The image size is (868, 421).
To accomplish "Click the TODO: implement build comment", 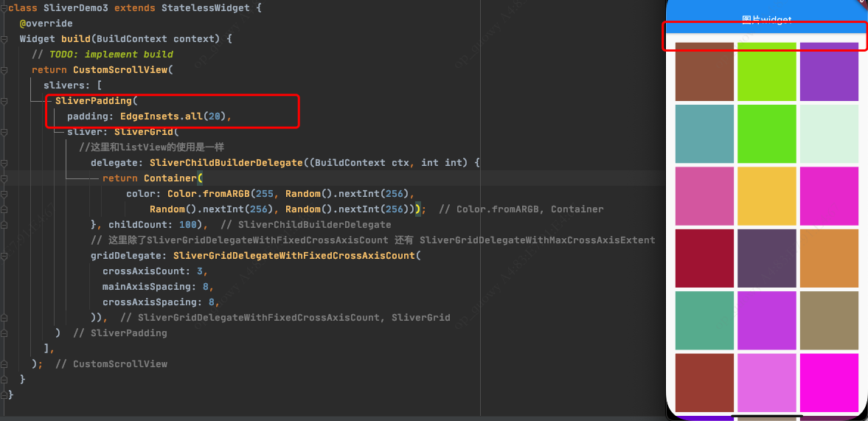I will (x=103, y=55).
